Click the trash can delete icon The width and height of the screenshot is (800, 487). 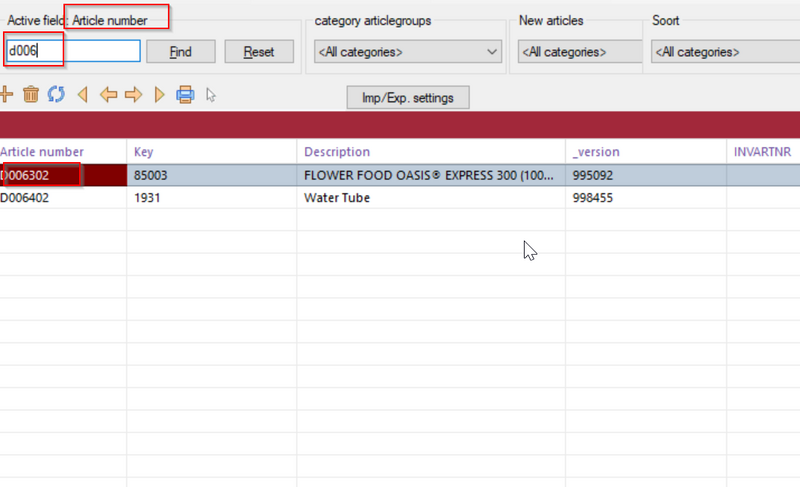click(x=31, y=95)
